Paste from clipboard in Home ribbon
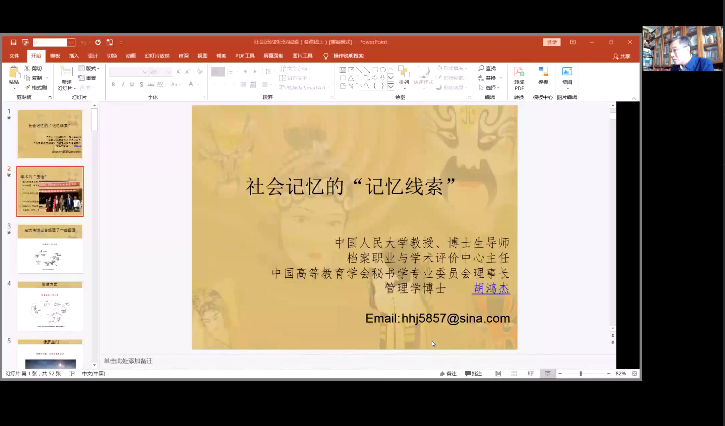The image size is (725, 426). [14, 77]
